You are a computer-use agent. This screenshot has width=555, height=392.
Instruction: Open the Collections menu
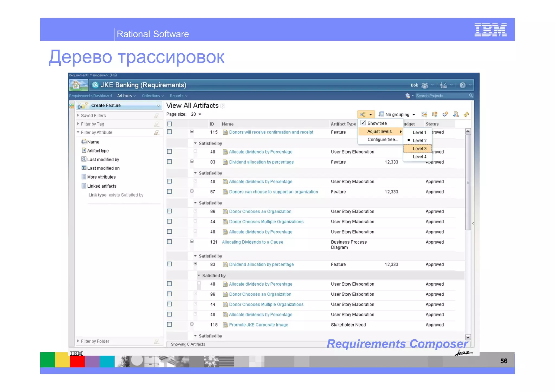coord(153,96)
